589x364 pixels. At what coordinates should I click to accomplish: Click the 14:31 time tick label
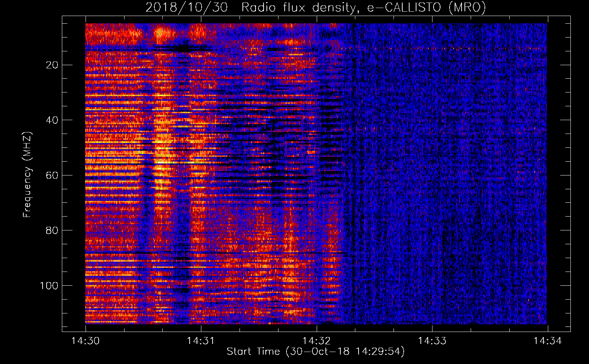pos(201,341)
